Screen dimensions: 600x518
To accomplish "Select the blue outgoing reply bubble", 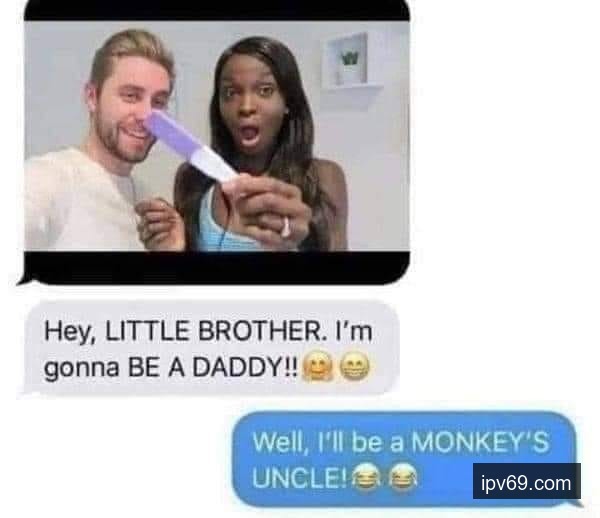I will 406,459.
